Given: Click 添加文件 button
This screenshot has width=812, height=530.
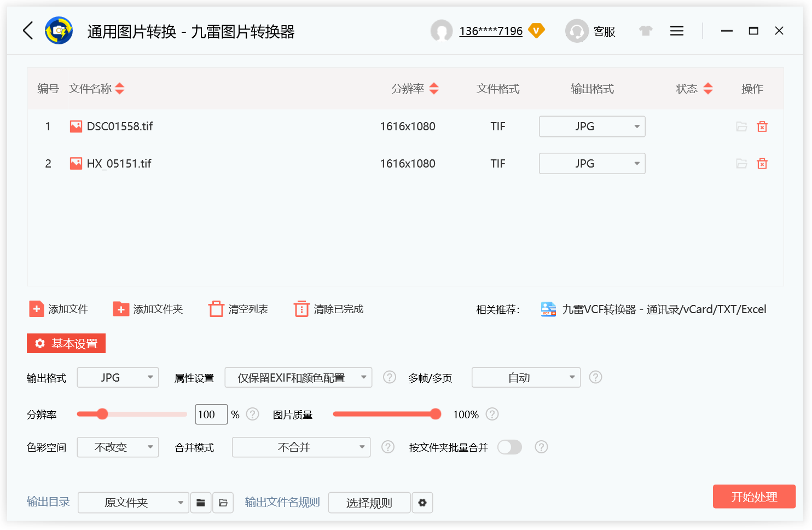Looking at the screenshot, I should [x=59, y=309].
